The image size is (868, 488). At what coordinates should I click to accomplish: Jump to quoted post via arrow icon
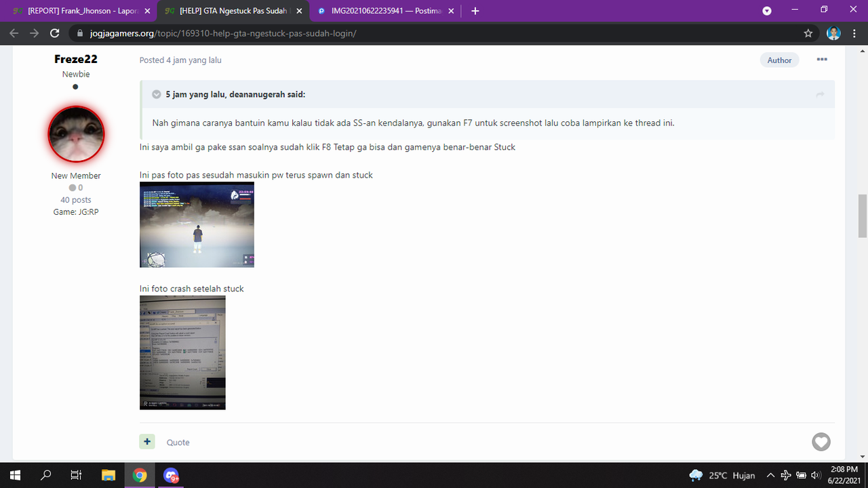[820, 94]
